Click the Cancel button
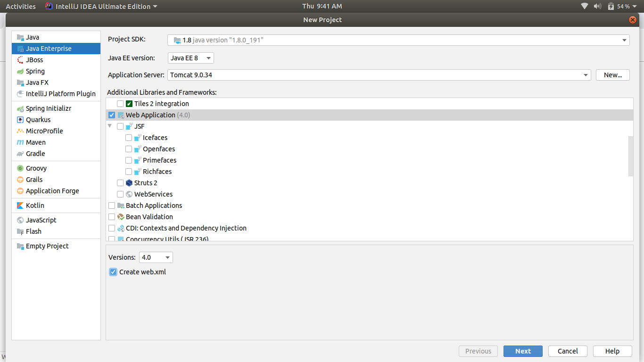This screenshot has width=644, height=362. click(x=568, y=351)
